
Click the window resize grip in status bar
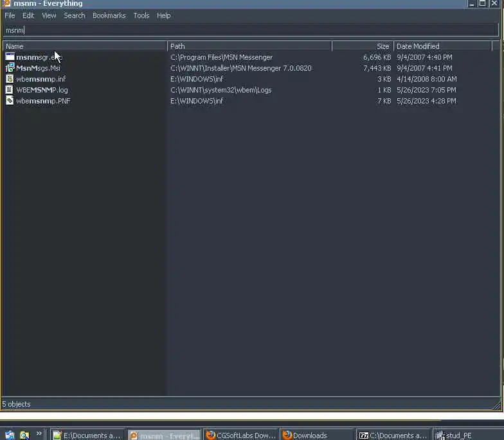click(x=497, y=405)
